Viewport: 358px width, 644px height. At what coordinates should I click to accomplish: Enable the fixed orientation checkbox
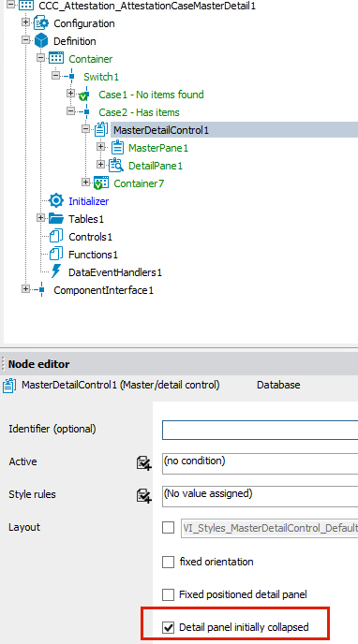tap(168, 562)
